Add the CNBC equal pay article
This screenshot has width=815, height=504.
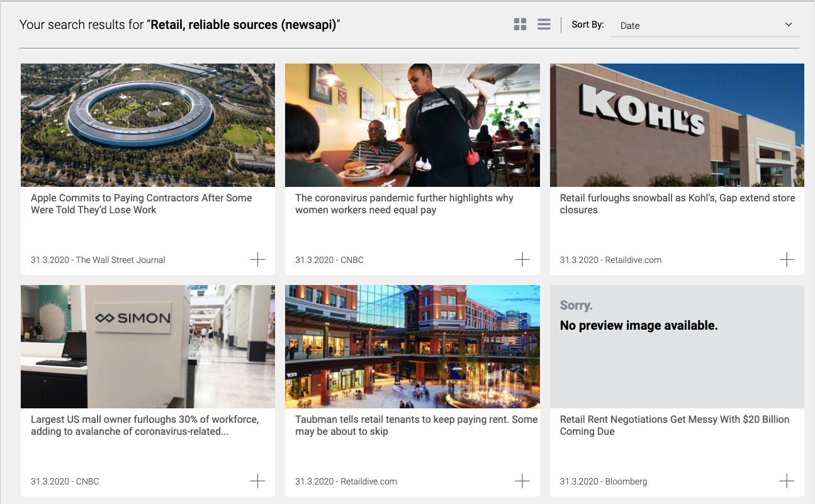[x=522, y=259]
